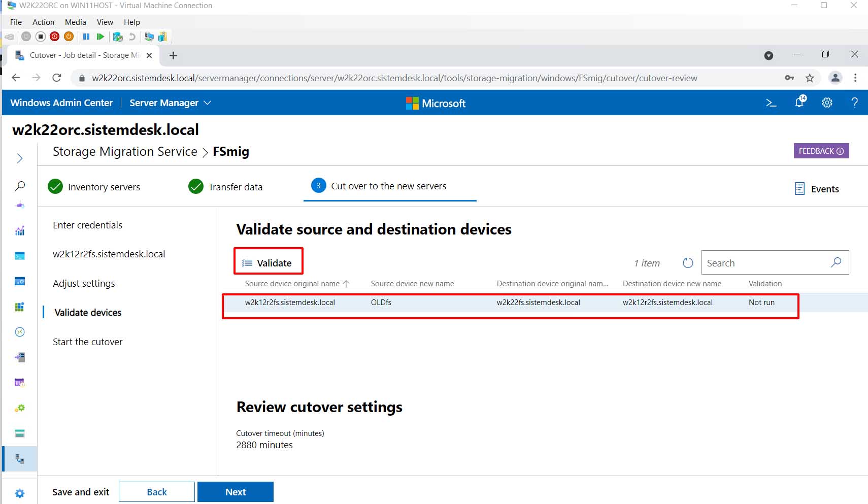Open the Action menu
Viewport: 868px width, 504px height.
click(x=43, y=22)
